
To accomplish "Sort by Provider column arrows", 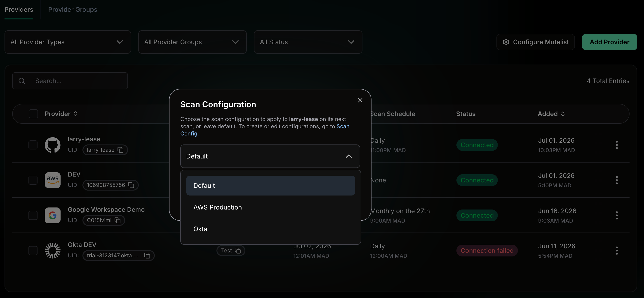I will [75, 114].
